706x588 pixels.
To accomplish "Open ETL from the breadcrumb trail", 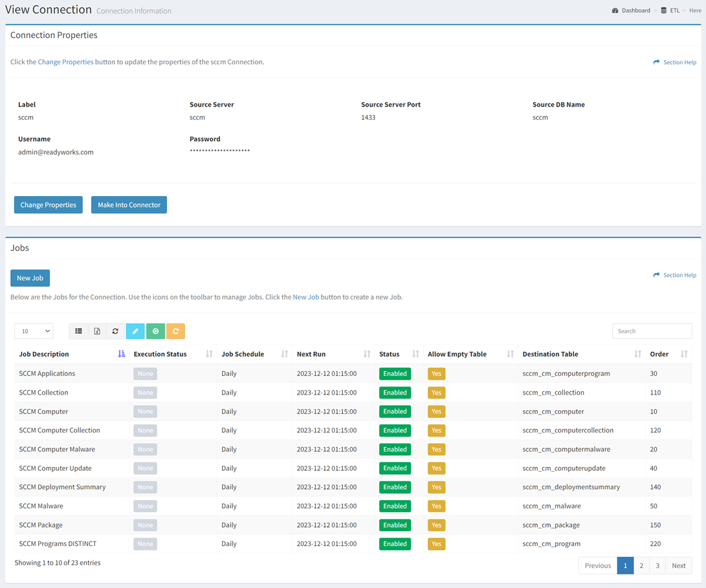I will (675, 10).
